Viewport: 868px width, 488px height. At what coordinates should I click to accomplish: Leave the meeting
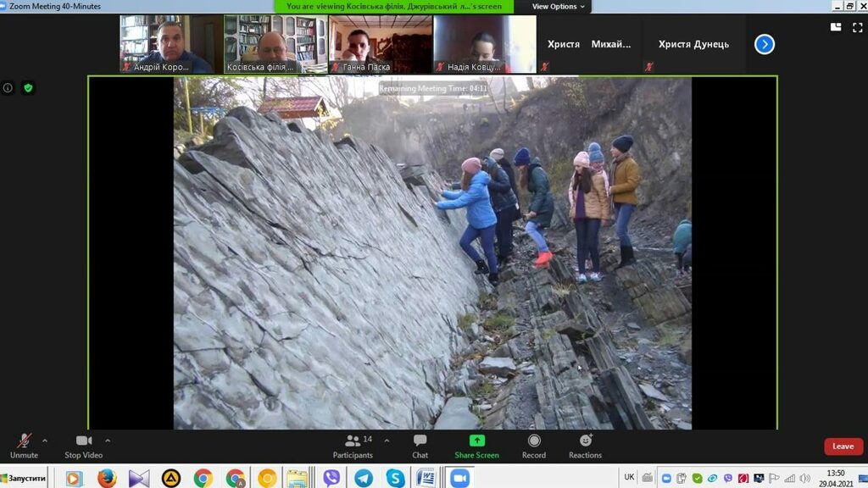(x=843, y=446)
